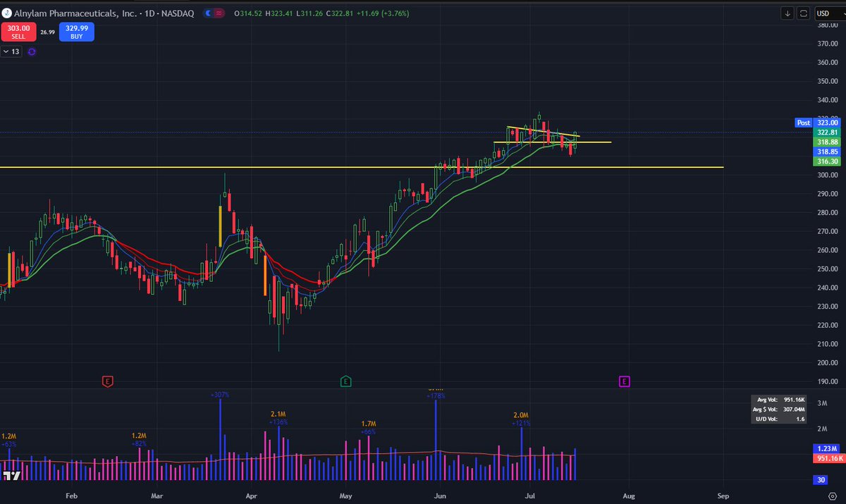Image resolution: width=846 pixels, height=504 pixels.
Task: Click the auto-fit price scale icon
Action: tap(803, 13)
